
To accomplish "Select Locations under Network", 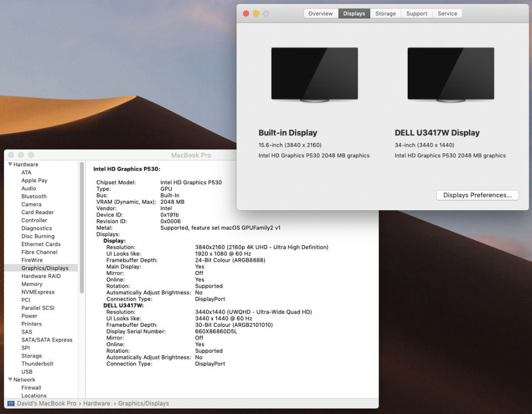I will coord(34,395).
